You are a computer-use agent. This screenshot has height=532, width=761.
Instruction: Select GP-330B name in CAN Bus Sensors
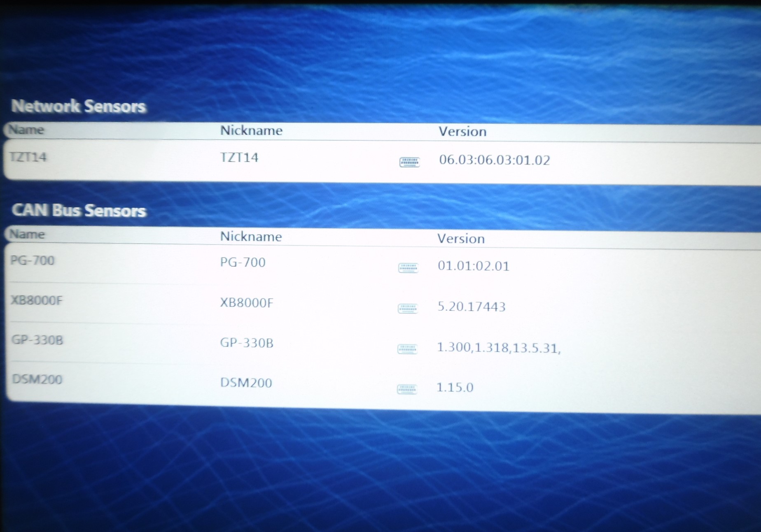(37, 340)
